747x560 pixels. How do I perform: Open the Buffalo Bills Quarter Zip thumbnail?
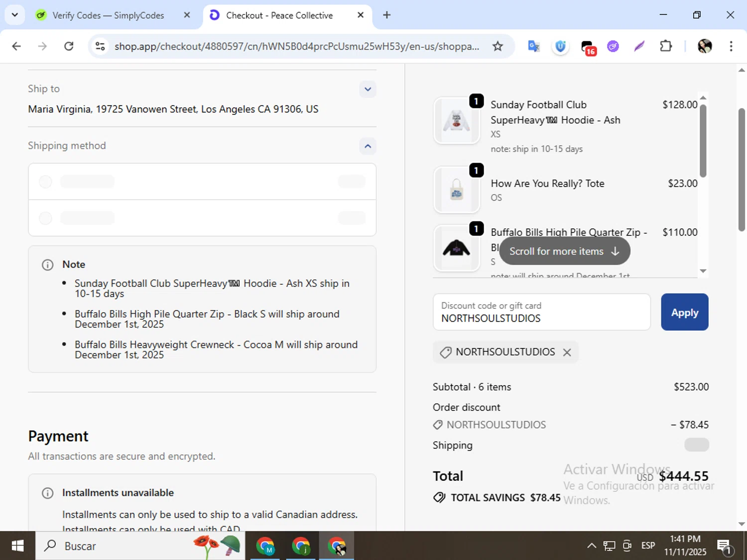click(457, 248)
